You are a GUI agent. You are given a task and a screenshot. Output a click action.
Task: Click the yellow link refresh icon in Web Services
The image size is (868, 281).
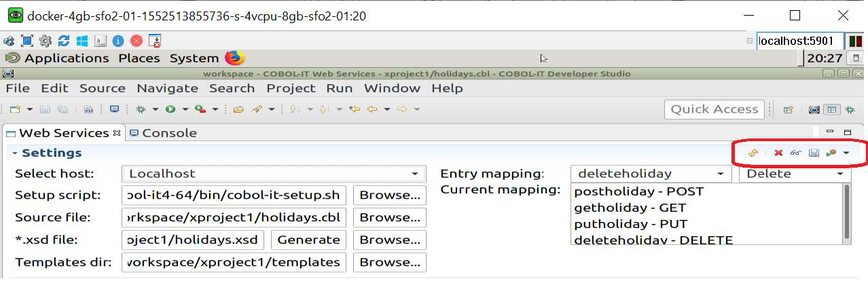click(753, 153)
